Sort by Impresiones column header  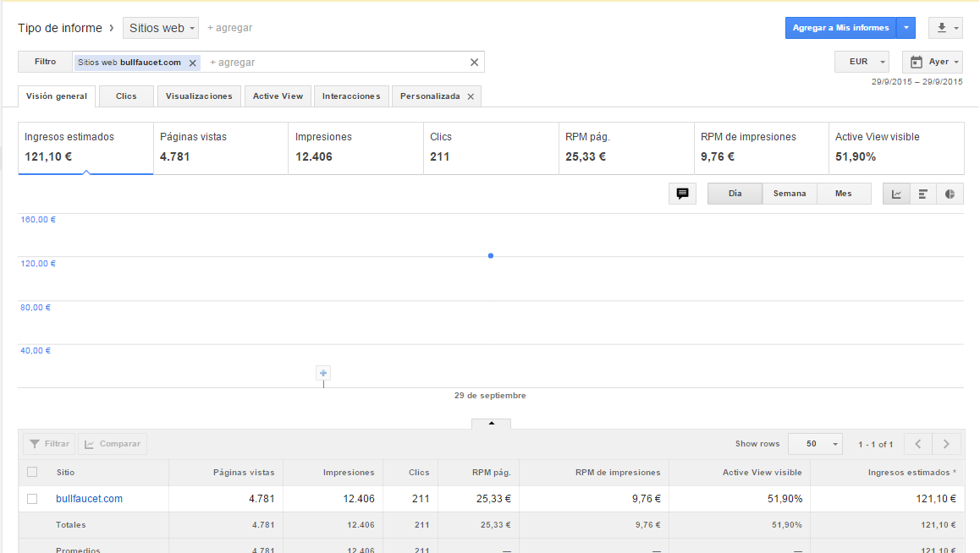pyautogui.click(x=349, y=473)
